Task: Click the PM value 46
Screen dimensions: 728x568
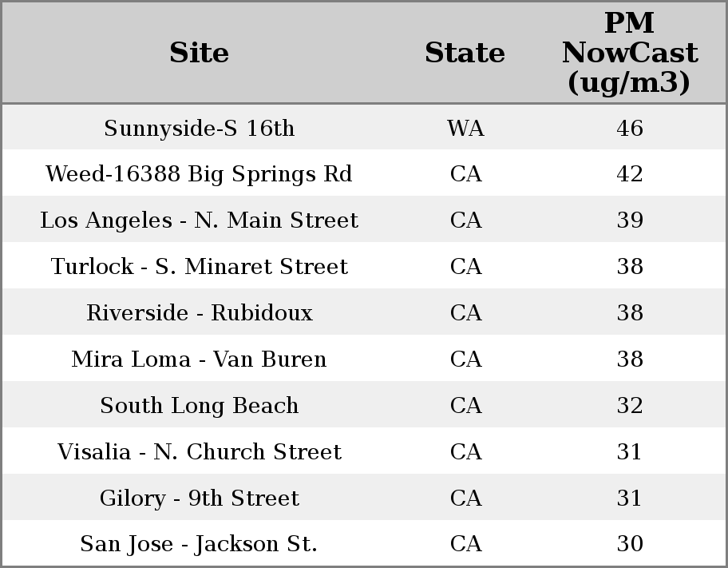Action: point(630,128)
